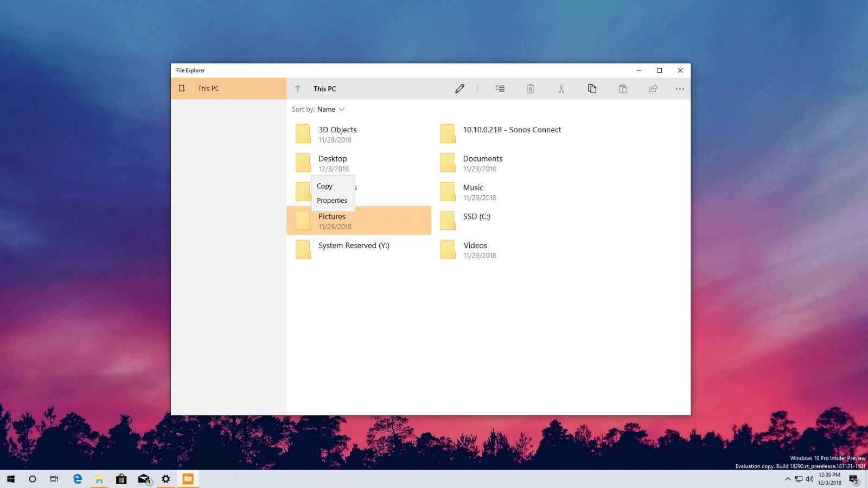The height and width of the screenshot is (488, 868).
Task: Choose Copy from the context menu
Action: point(324,186)
